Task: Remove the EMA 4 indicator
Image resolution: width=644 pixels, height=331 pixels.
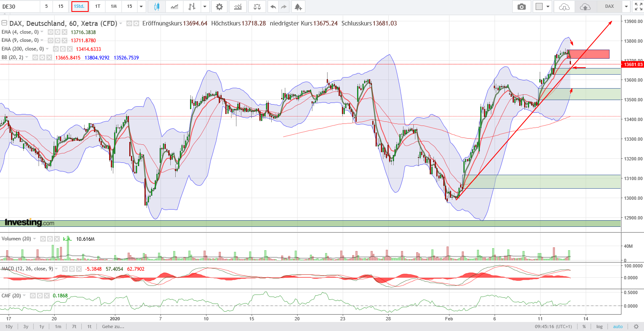Action: point(64,32)
